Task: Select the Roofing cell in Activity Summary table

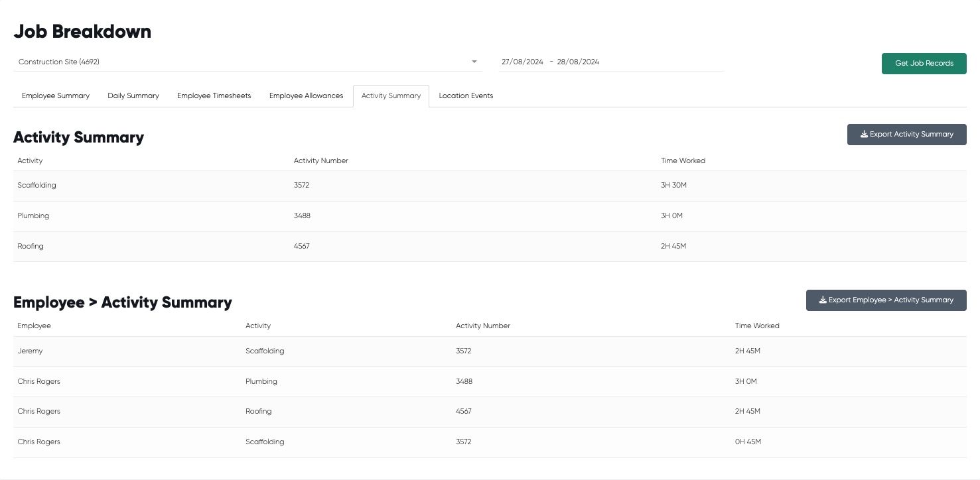Action: [x=31, y=247]
